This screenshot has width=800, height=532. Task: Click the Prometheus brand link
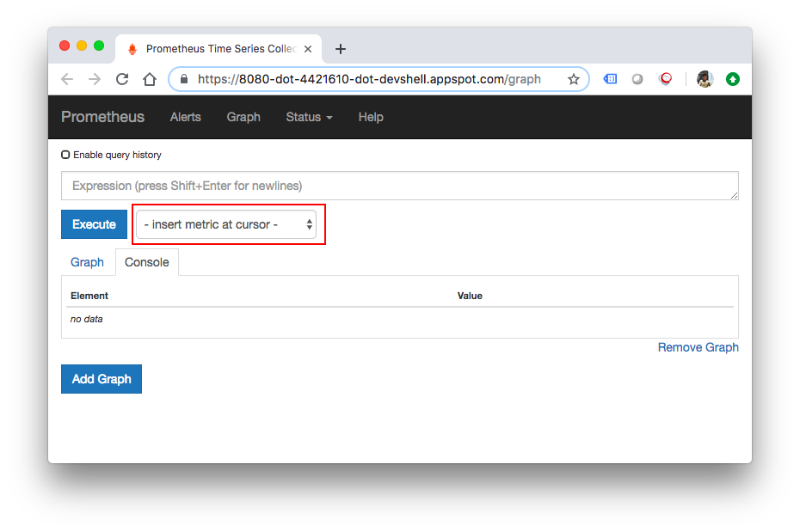coord(102,117)
